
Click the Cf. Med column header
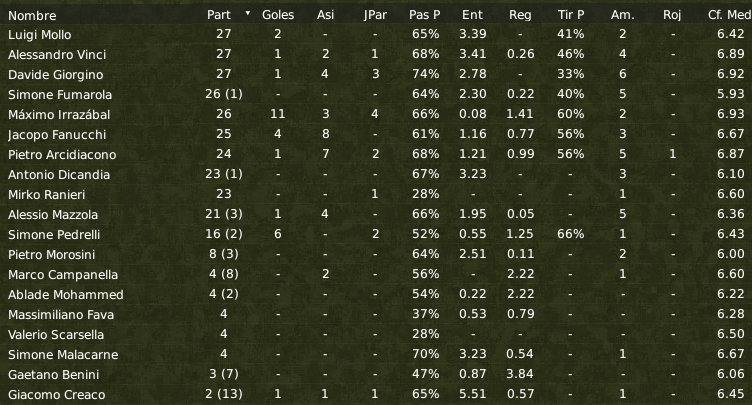(x=729, y=15)
